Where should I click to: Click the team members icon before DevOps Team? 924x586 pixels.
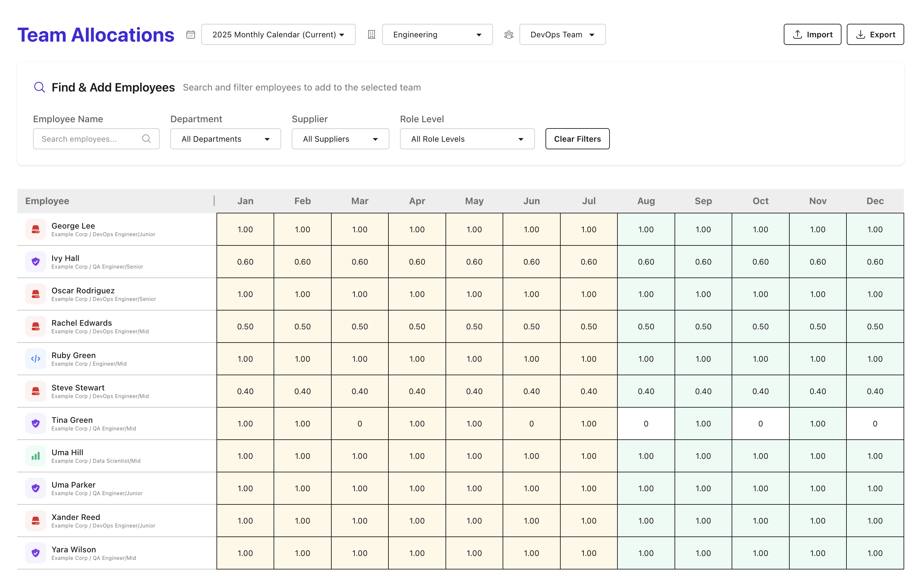pyautogui.click(x=509, y=34)
